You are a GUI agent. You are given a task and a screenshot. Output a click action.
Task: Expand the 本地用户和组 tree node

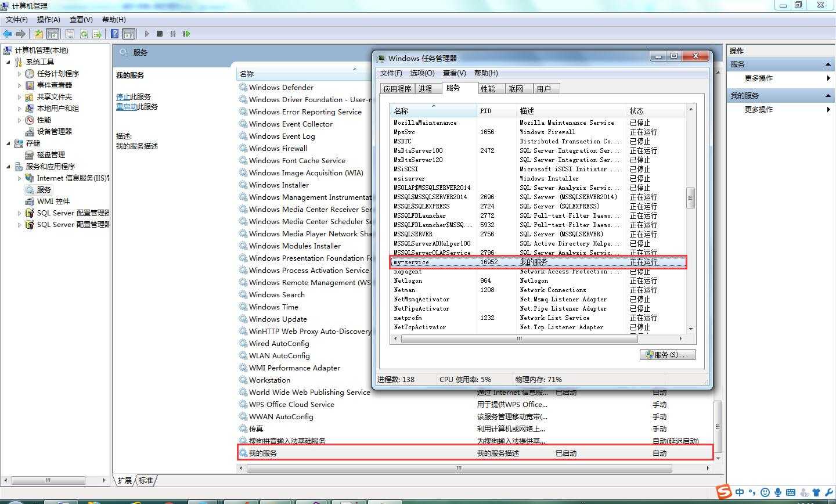(19, 109)
